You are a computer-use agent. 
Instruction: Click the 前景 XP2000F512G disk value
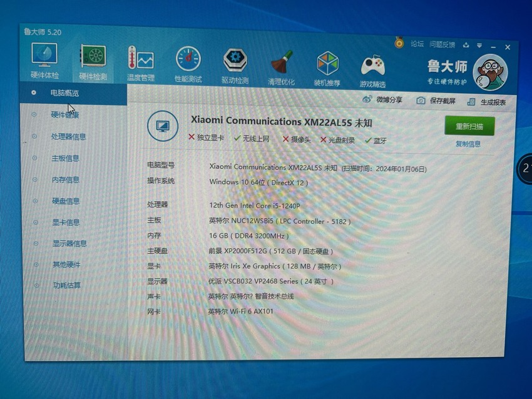tap(270, 251)
